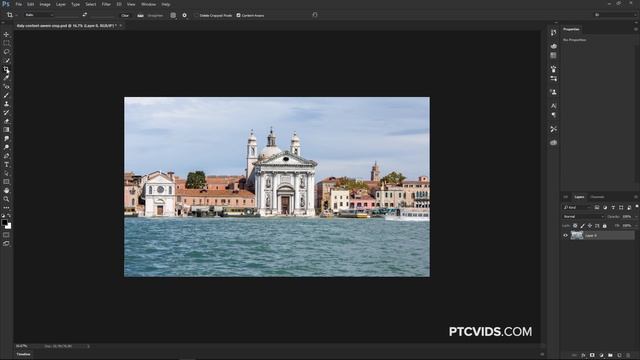Toggle lock all padlock icon
Viewport: 640px width, 360px height.
(x=604, y=226)
